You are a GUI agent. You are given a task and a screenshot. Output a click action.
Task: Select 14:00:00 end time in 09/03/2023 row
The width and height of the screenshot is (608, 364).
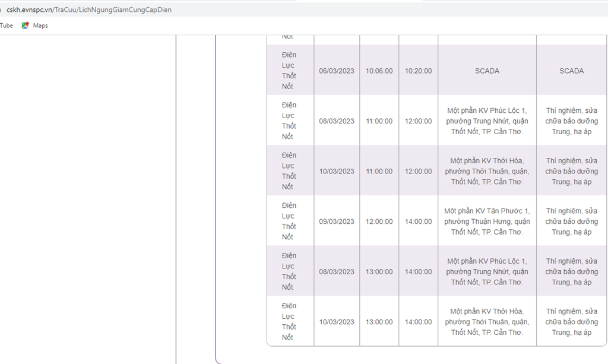tap(418, 221)
